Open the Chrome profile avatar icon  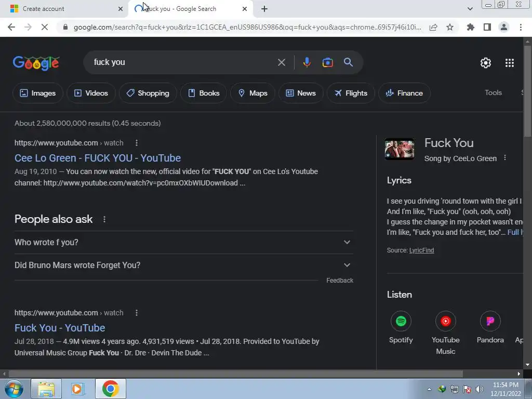tap(504, 27)
